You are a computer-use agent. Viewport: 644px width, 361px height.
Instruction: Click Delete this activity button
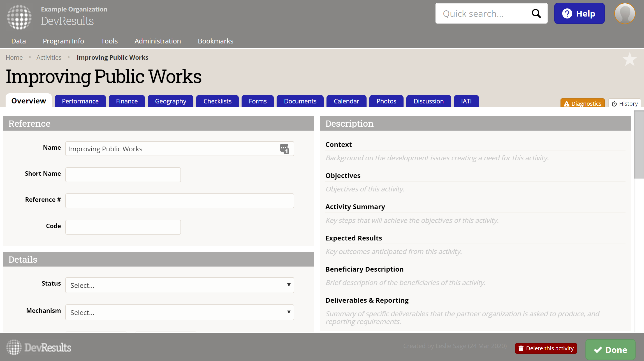(x=546, y=348)
